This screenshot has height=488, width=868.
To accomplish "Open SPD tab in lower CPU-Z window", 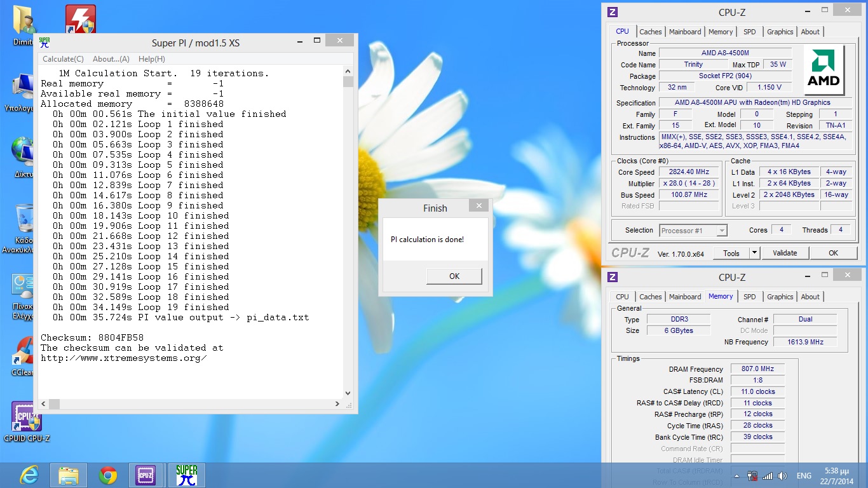I will [750, 297].
